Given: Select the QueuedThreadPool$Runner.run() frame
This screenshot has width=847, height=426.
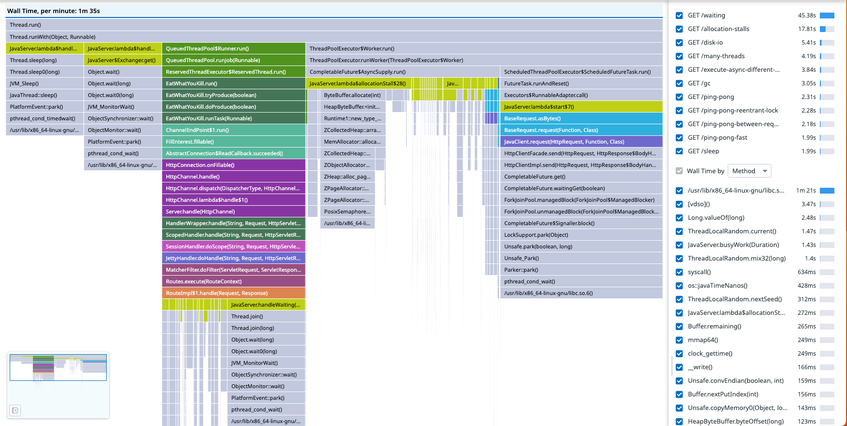Looking at the screenshot, I should 233,49.
